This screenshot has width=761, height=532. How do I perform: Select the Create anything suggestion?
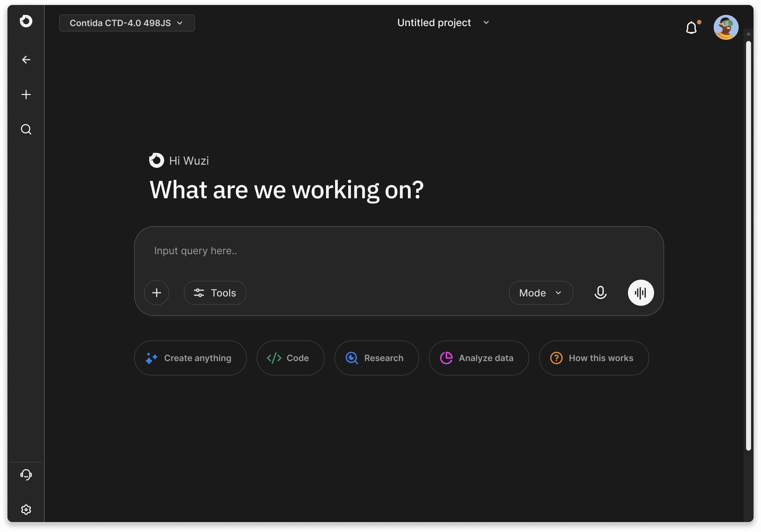click(190, 358)
